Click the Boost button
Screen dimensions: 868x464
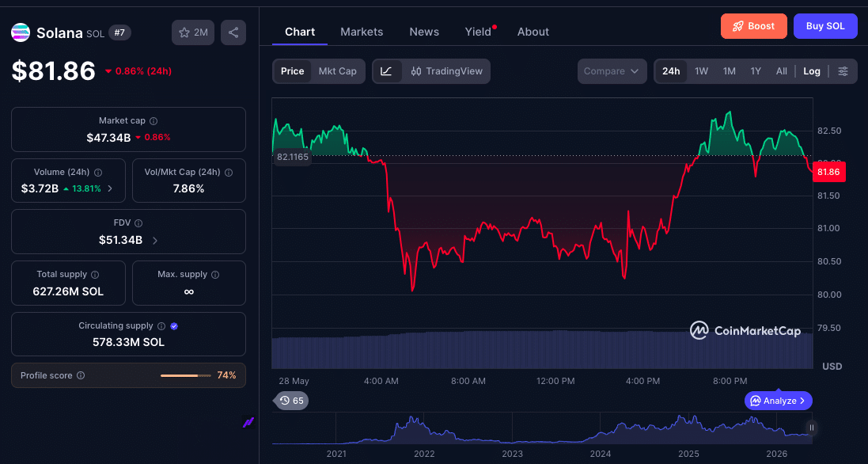click(x=753, y=26)
